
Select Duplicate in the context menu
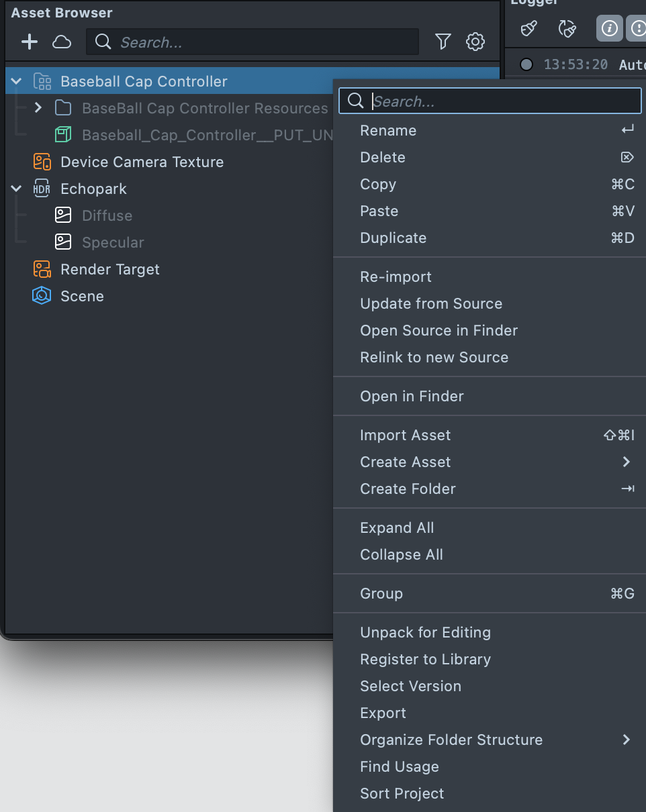[393, 238]
